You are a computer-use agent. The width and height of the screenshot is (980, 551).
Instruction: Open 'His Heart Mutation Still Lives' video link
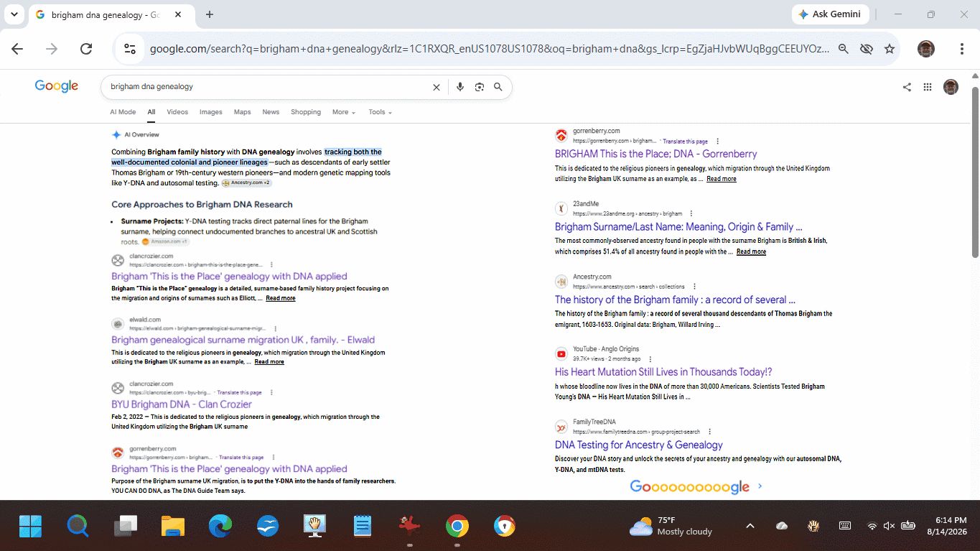(663, 372)
